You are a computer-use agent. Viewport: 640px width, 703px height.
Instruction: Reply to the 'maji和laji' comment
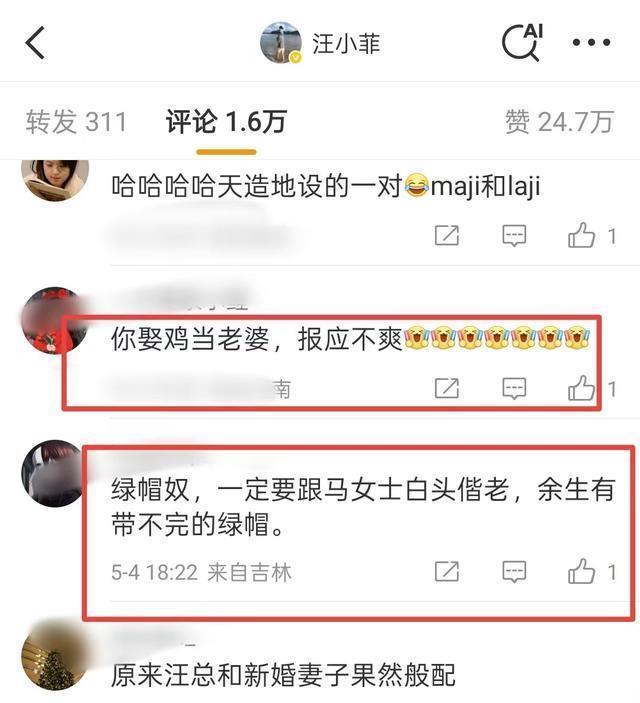coord(514,235)
